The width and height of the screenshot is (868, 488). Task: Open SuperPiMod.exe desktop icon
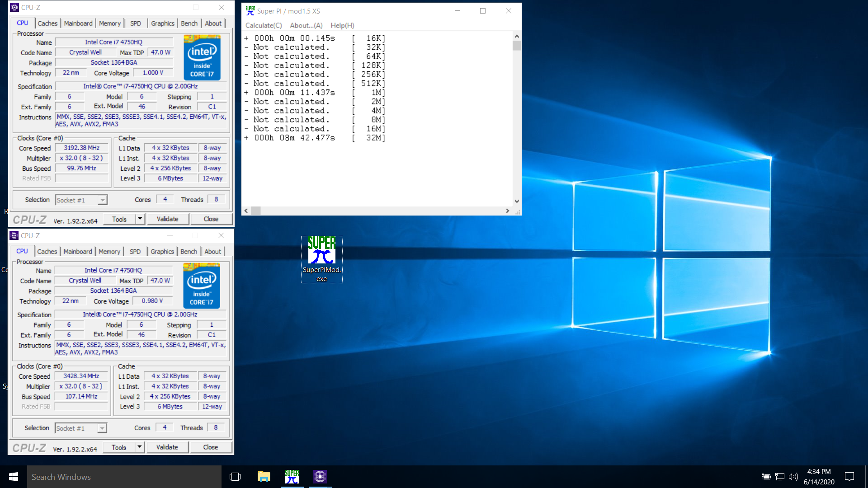[321, 259]
